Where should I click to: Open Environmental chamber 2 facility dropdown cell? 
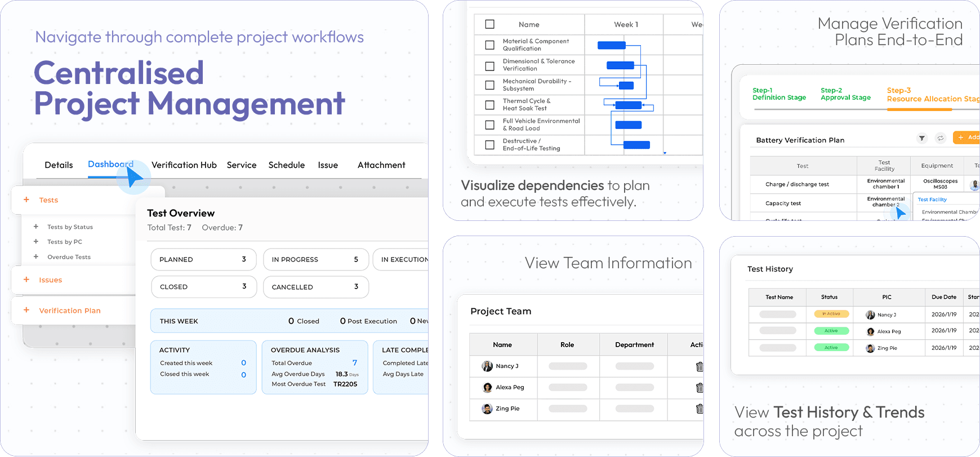(885, 202)
